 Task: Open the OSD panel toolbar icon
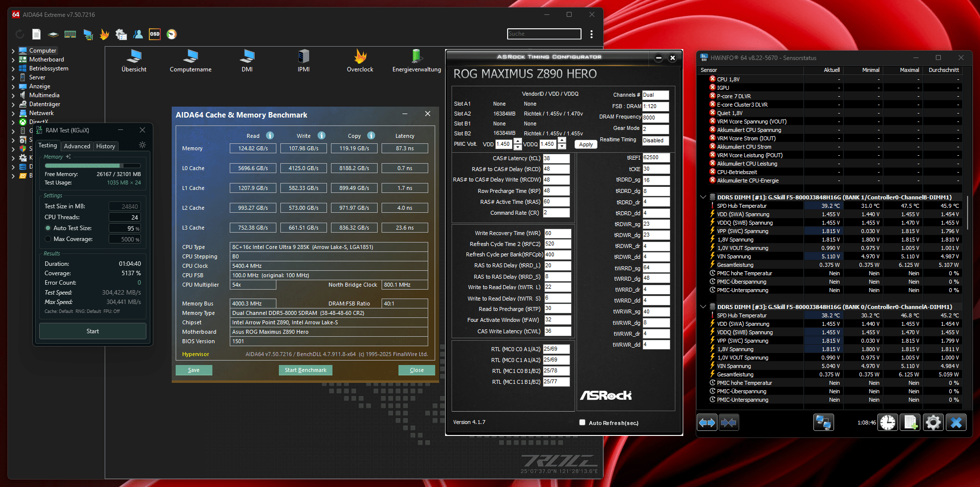pyautogui.click(x=155, y=34)
